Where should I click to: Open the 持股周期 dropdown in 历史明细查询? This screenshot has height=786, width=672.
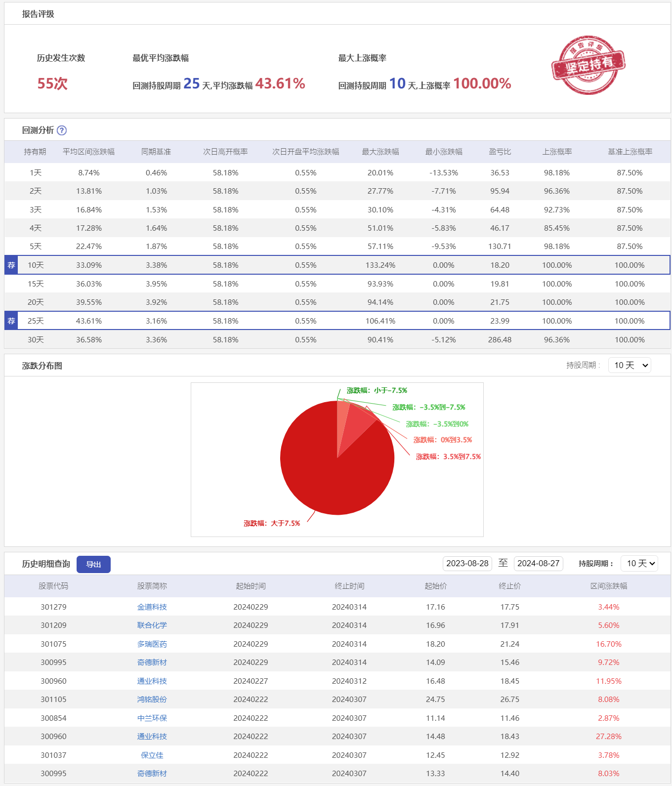pyautogui.click(x=639, y=564)
